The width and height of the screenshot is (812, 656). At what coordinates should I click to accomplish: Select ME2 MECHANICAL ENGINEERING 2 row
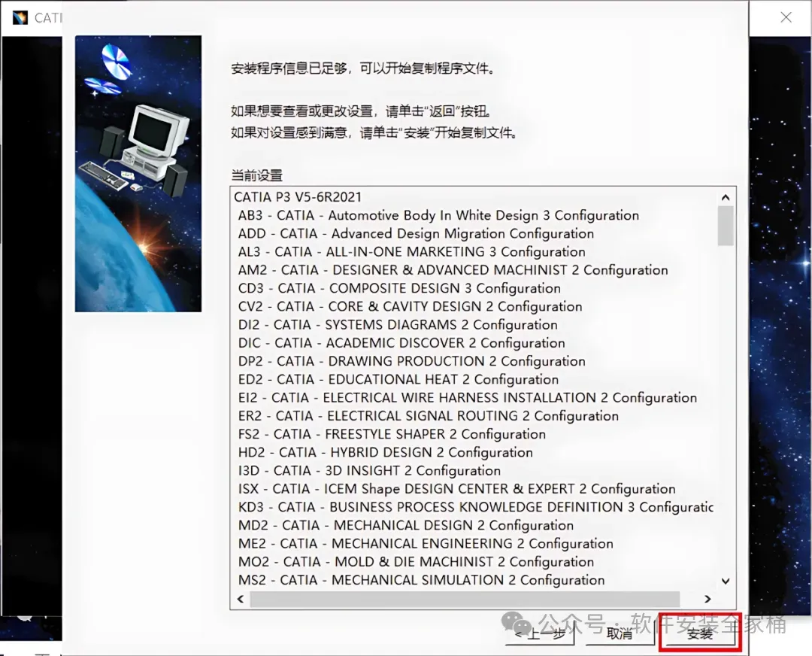click(x=426, y=544)
